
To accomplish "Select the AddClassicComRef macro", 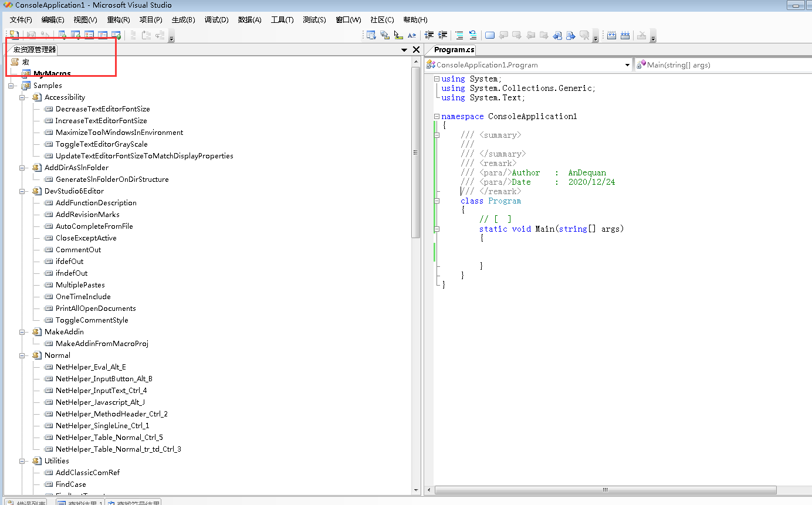I will (x=87, y=473).
